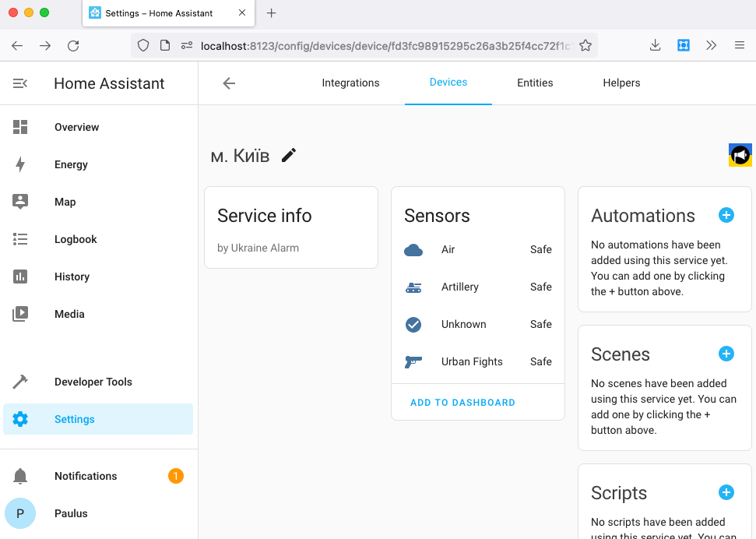Click the shield tracking protection icon
This screenshot has height=539, width=756.
143,45
